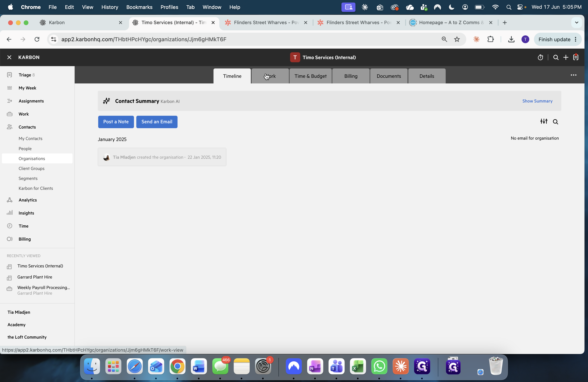
Task: Open the clipboard notifications icon in header
Action: 576,57
